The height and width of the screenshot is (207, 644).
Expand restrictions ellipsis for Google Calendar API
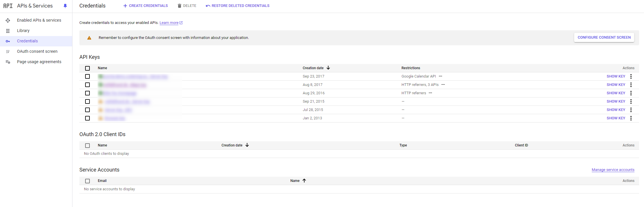point(440,76)
